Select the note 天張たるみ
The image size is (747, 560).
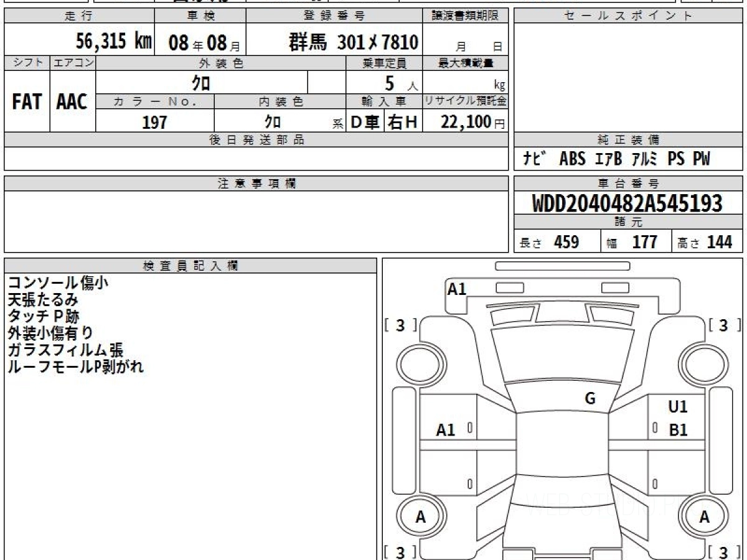tap(43, 300)
